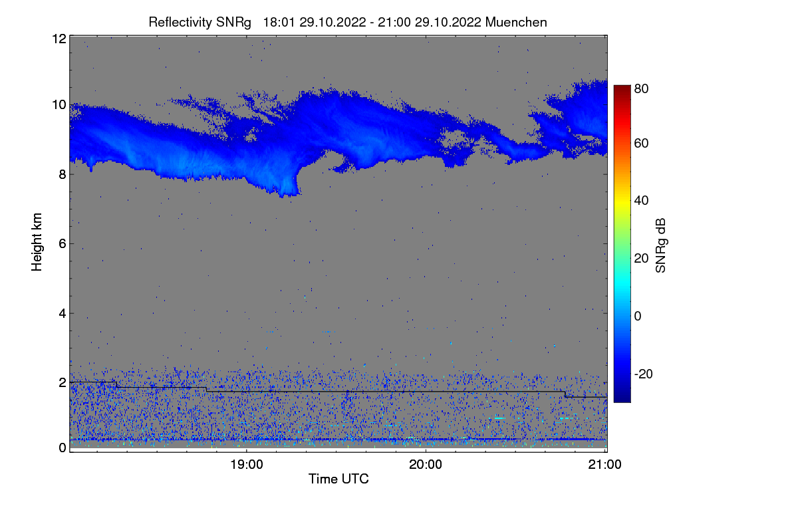Click the 40 value on colorbar scale
This screenshot has height=532, width=798.
pos(641,200)
